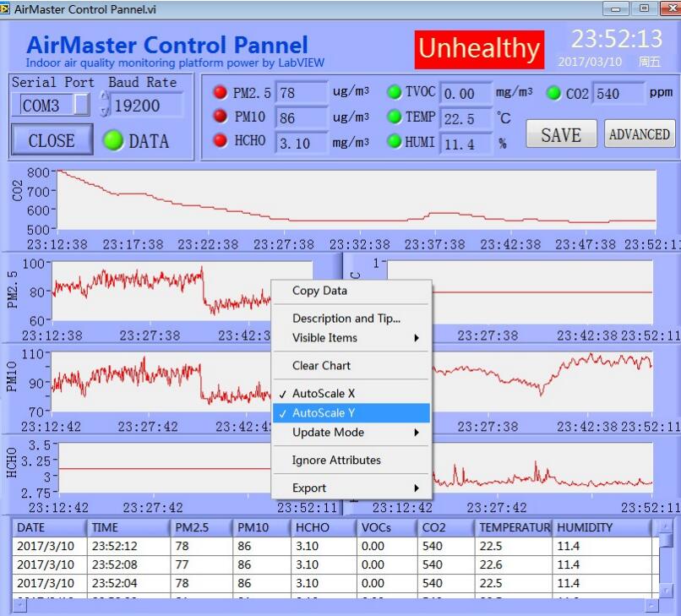Image resolution: width=681 pixels, height=616 pixels.
Task: Click the red PM2.5 status LED
Action: click(221, 92)
